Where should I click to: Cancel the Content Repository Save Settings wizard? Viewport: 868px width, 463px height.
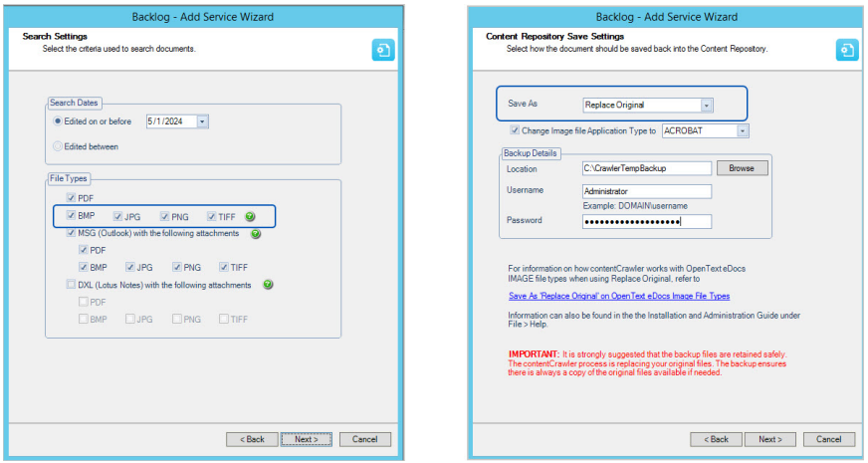coord(829,439)
